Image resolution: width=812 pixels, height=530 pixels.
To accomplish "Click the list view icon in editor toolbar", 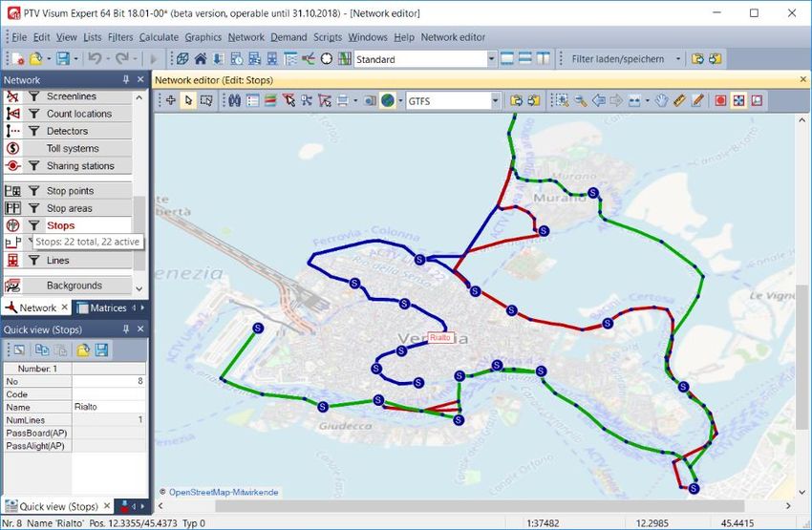I will coord(253,100).
